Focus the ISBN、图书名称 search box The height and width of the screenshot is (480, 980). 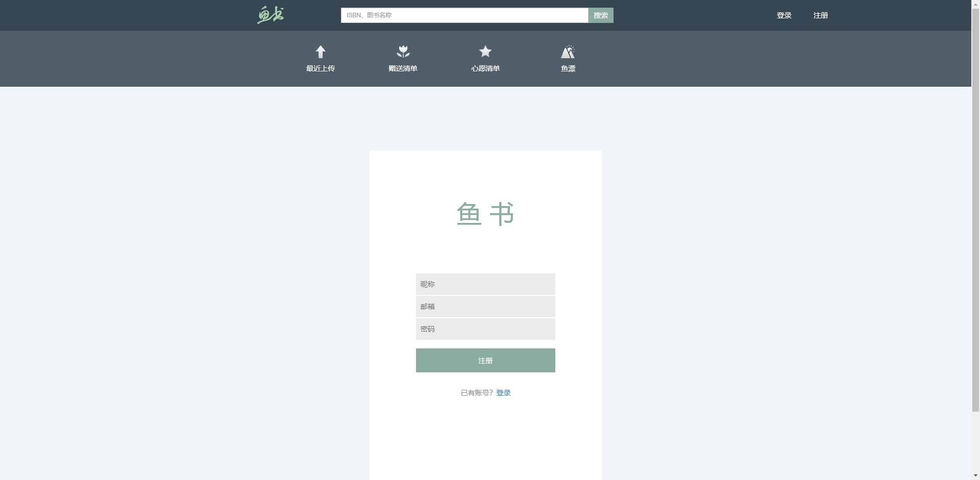click(x=464, y=15)
